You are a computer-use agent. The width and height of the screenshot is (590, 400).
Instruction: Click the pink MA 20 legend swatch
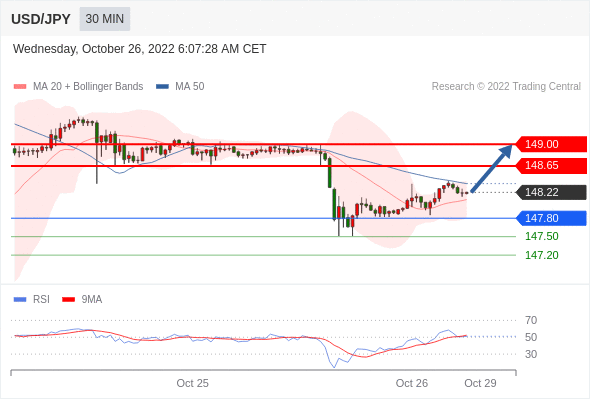click(x=20, y=87)
